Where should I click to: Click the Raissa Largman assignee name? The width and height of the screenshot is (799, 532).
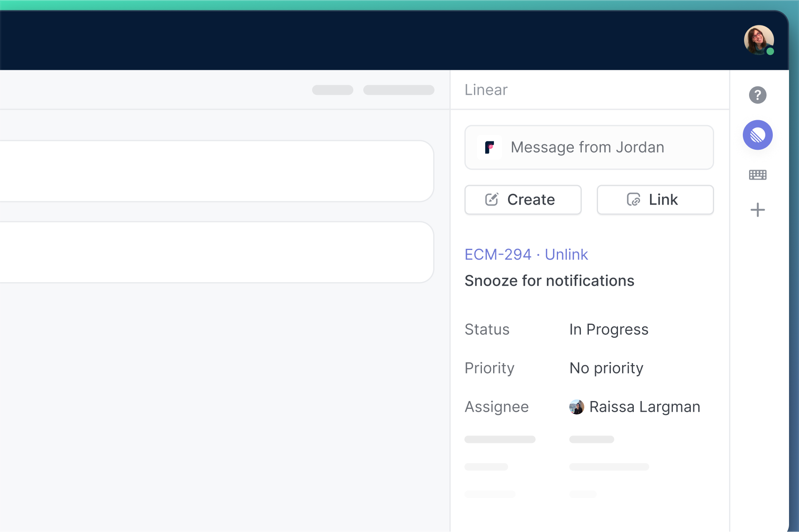pos(644,407)
